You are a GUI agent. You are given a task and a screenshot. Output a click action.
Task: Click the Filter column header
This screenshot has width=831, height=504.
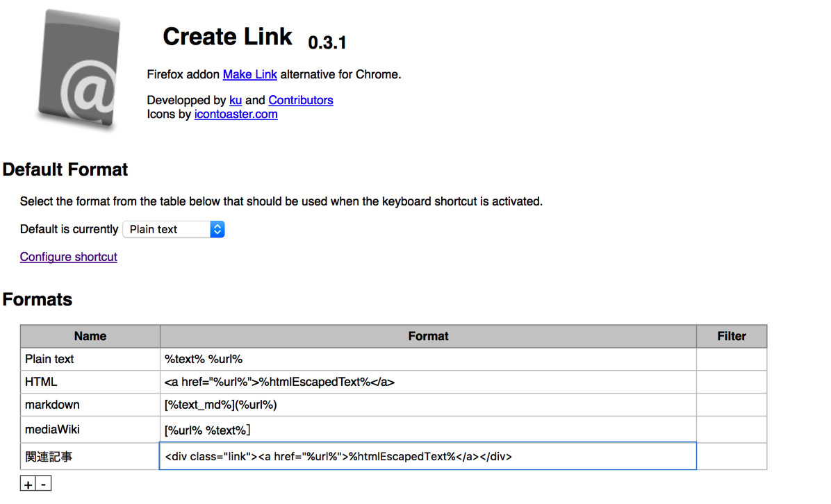coord(732,336)
